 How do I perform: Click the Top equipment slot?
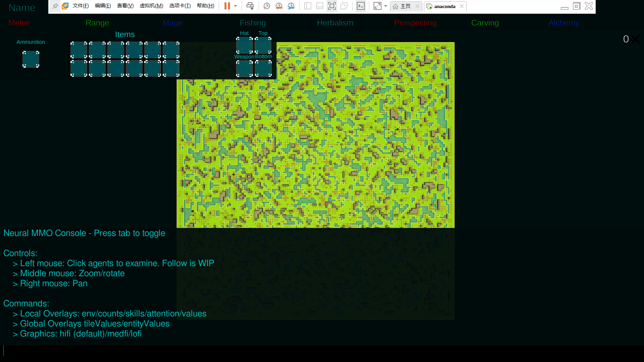pyautogui.click(x=263, y=45)
